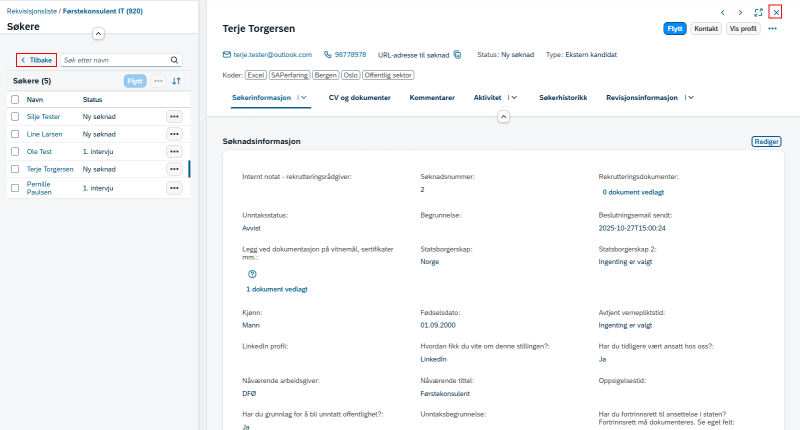Check the Terje Torgersen row
This screenshot has width=800, height=430.
(15, 169)
